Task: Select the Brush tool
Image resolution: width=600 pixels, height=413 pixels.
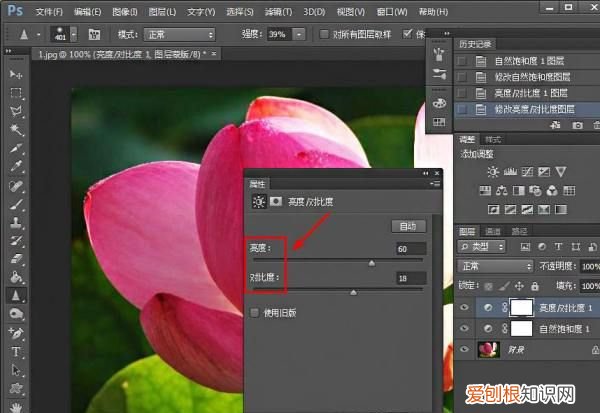Action: [x=16, y=204]
